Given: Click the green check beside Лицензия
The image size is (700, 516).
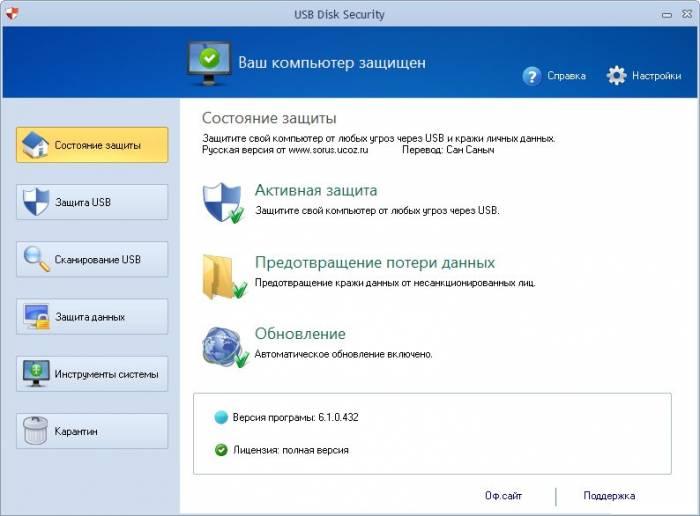Looking at the screenshot, I should 221,450.
